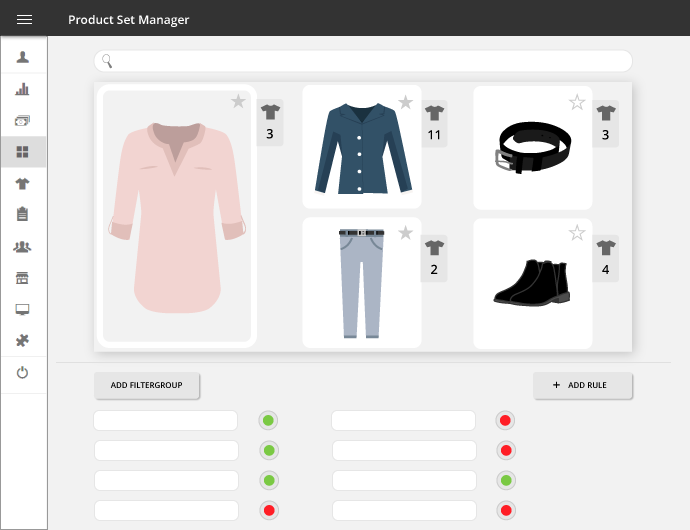Click second filter field in left column
The width and height of the screenshot is (690, 530).
point(166,450)
